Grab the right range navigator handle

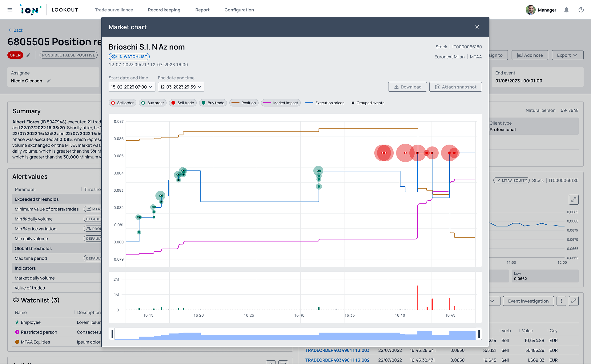[x=479, y=334]
